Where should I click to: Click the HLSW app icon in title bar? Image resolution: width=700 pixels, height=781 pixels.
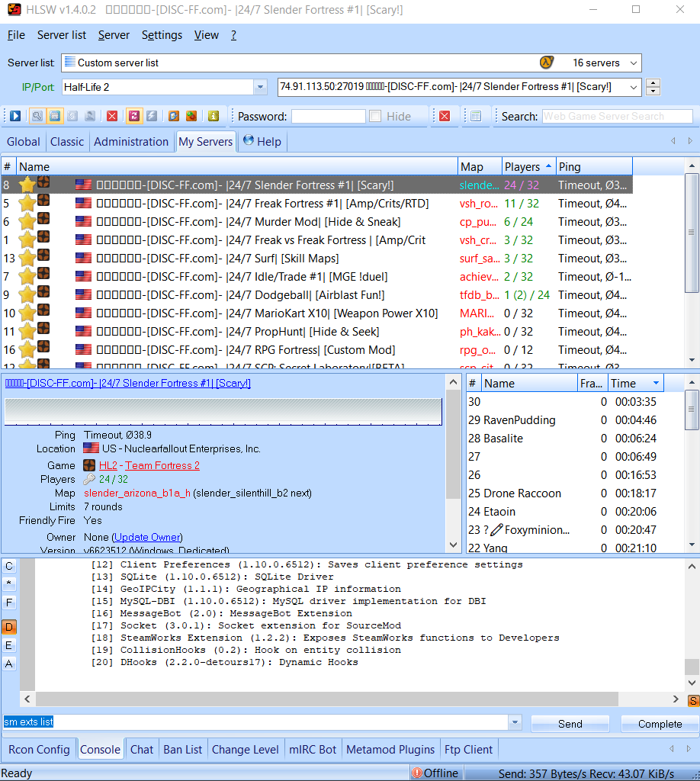14,9
